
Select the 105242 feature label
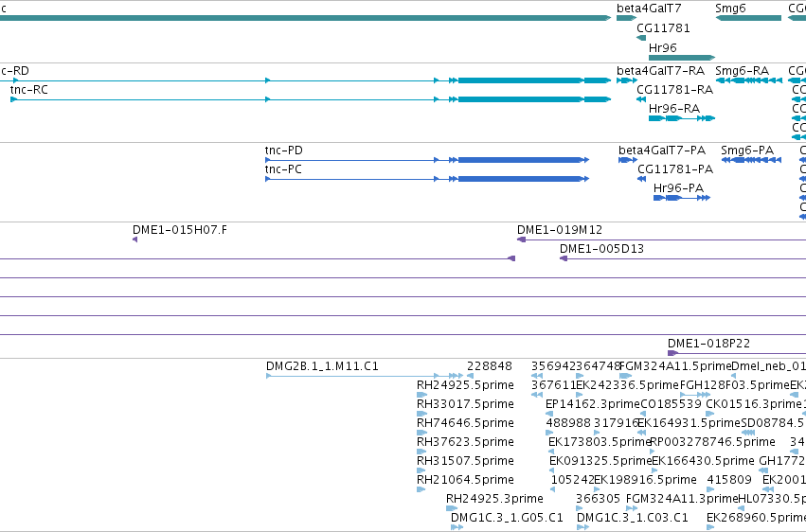point(573,481)
